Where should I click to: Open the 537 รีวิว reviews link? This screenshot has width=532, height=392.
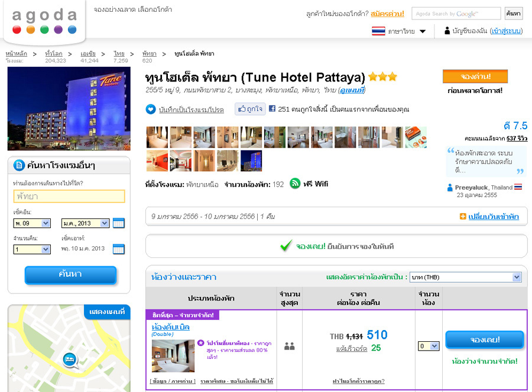coord(517,138)
